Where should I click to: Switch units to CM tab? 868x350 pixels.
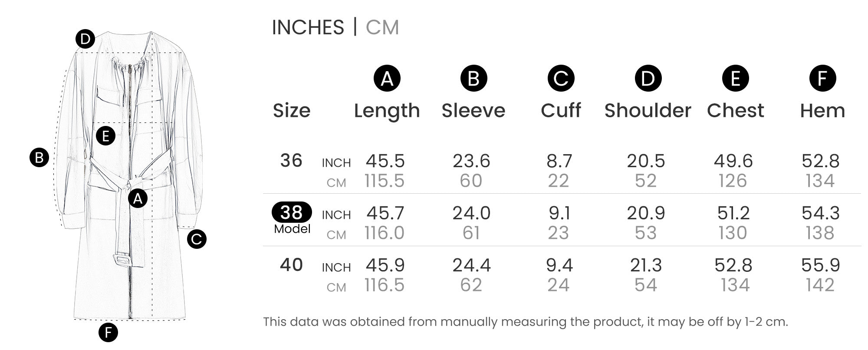pyautogui.click(x=382, y=27)
